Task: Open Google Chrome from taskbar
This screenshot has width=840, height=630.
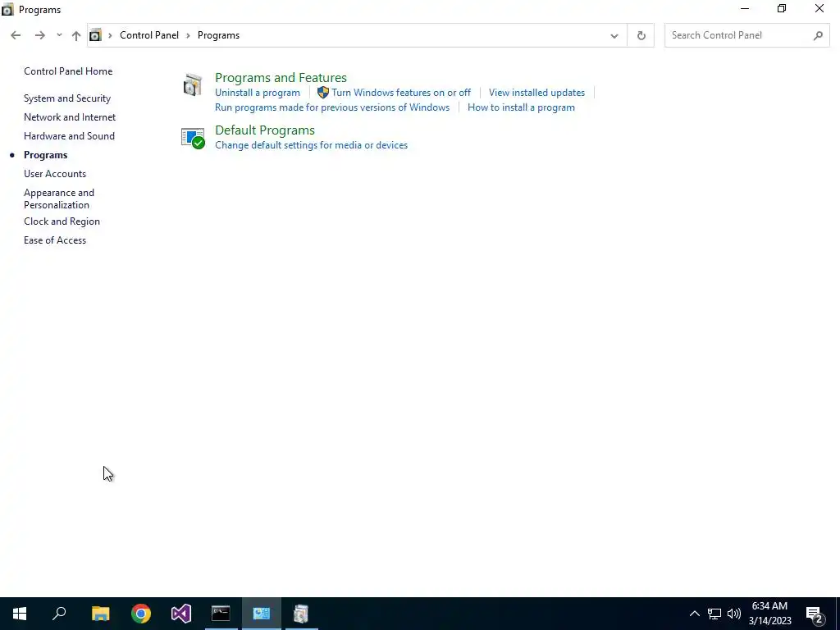Action: pos(141,614)
